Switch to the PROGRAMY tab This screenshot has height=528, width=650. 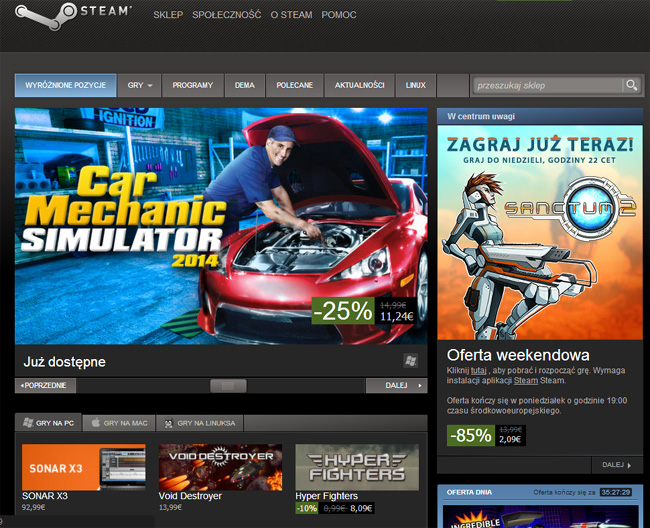[193, 85]
